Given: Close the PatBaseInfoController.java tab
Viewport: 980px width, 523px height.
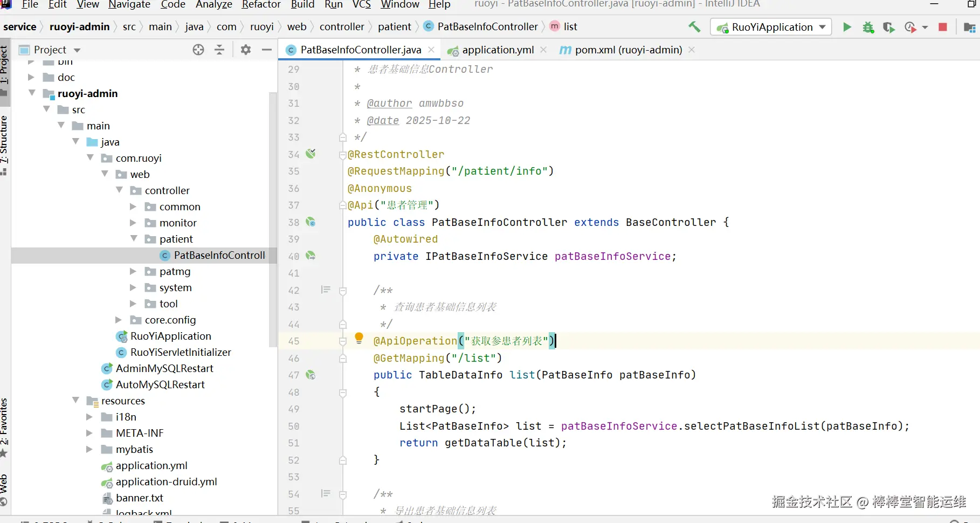Looking at the screenshot, I should click(431, 50).
